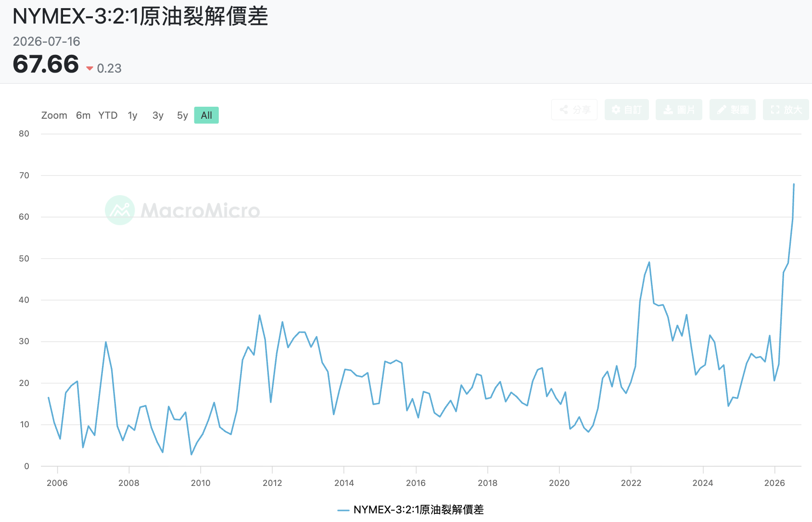
Task: Switch zoom to 1y
Action: coord(133,115)
